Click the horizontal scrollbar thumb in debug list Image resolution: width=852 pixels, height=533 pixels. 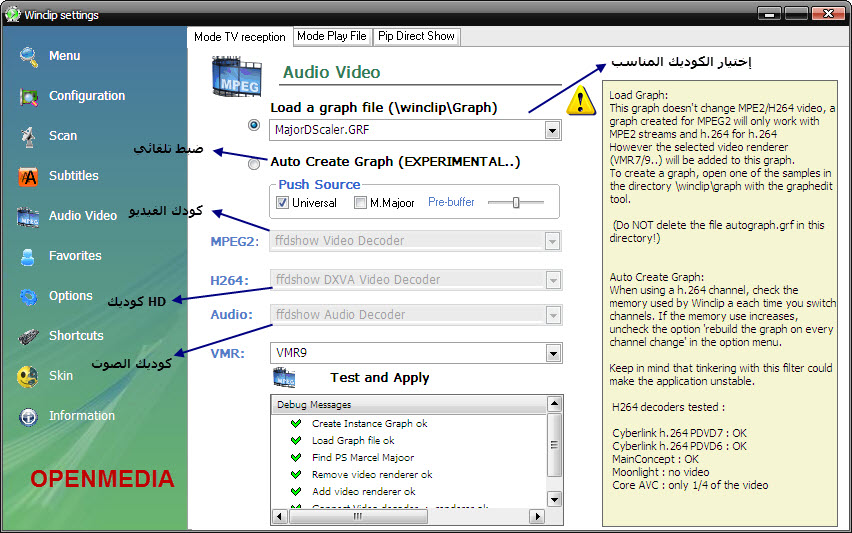click(x=358, y=516)
